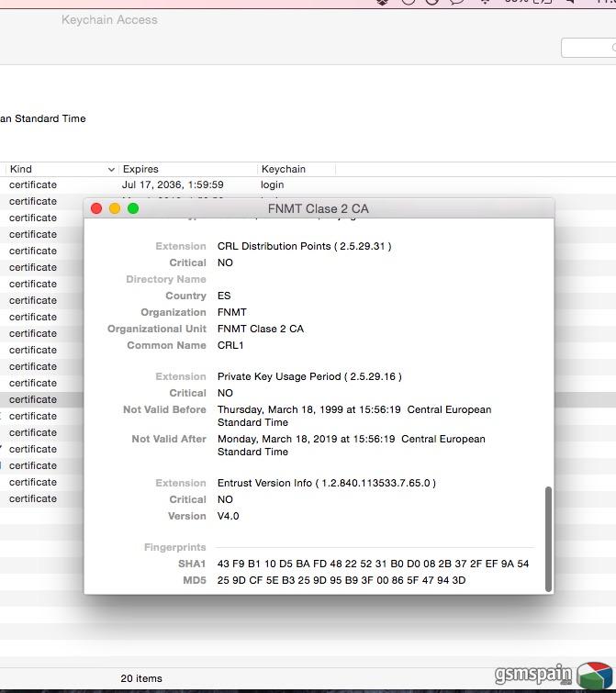Click the "login" keychain cell

273,184
